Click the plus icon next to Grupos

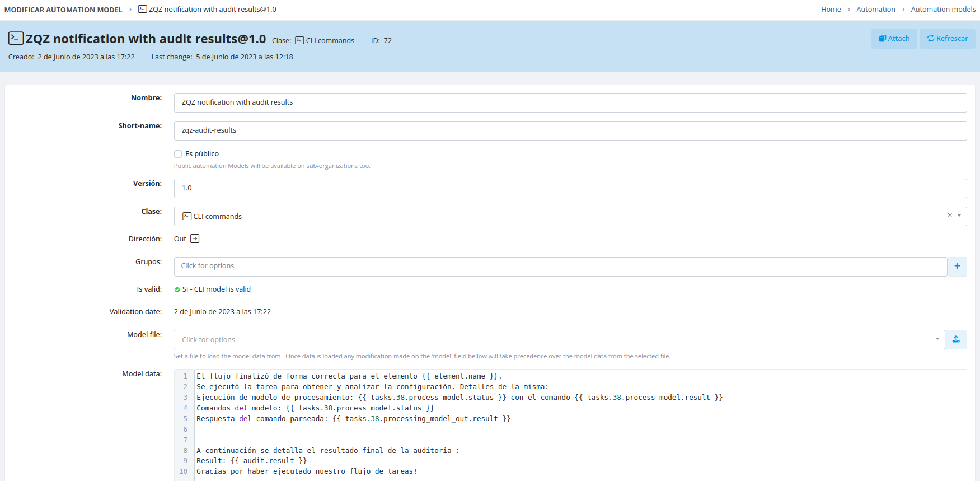957,267
